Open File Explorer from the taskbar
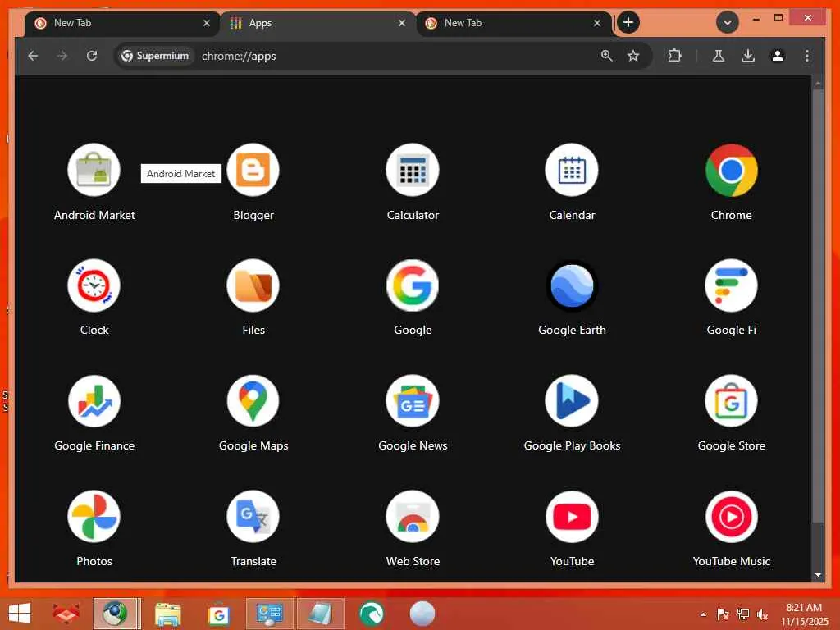Screen dimensions: 840x630 [167, 614]
